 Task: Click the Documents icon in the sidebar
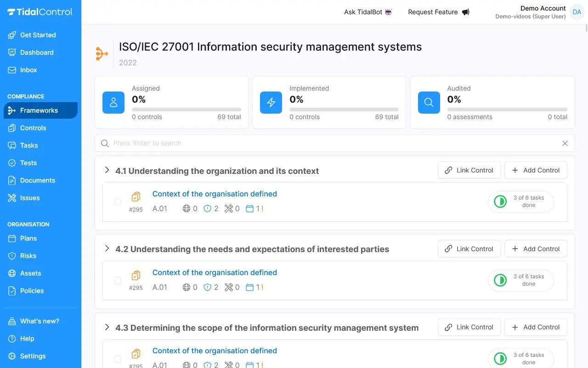pos(12,180)
